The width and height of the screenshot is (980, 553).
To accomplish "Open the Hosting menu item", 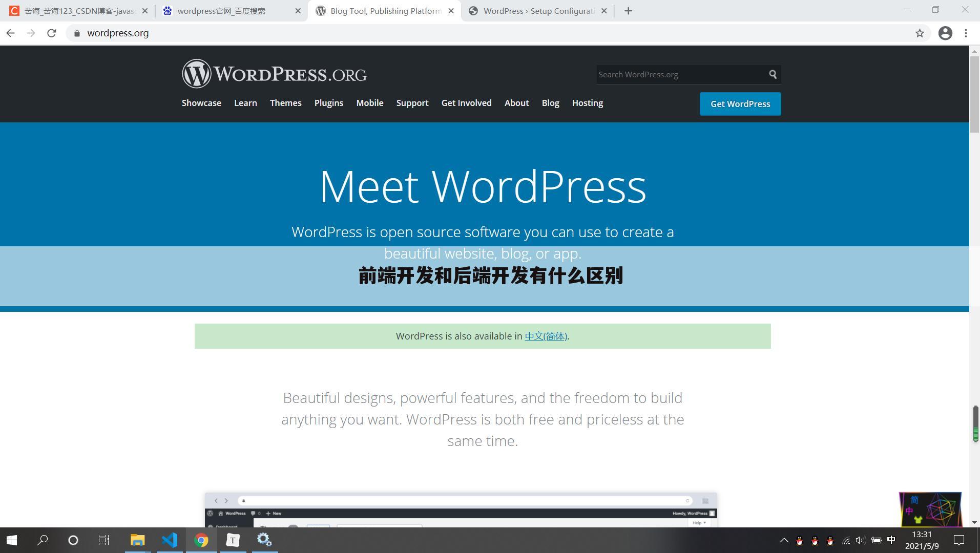I will [588, 103].
